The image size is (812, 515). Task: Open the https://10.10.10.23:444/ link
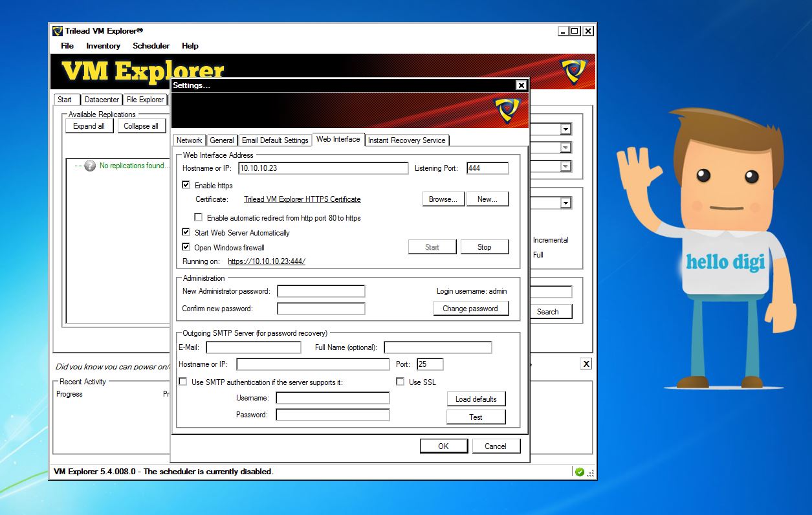[267, 261]
